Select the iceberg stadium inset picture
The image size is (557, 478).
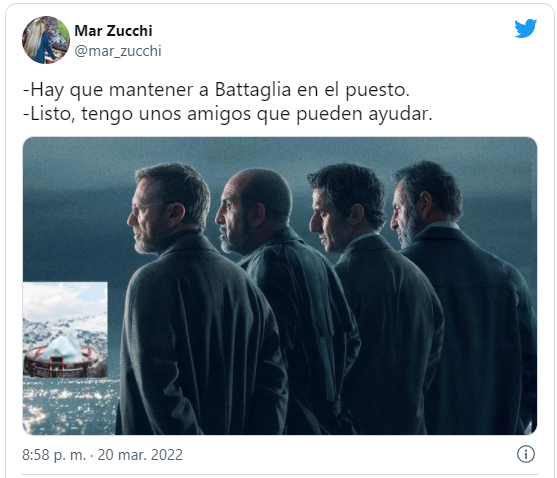(x=65, y=330)
